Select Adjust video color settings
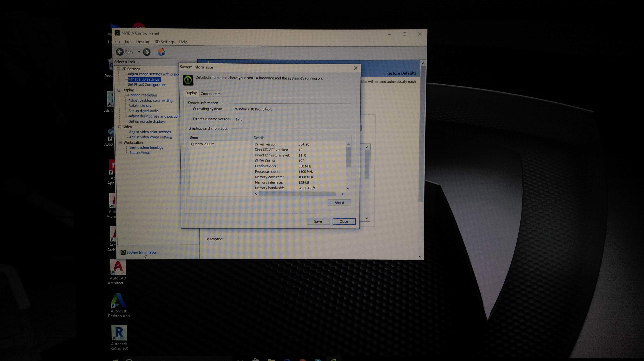 150,132
